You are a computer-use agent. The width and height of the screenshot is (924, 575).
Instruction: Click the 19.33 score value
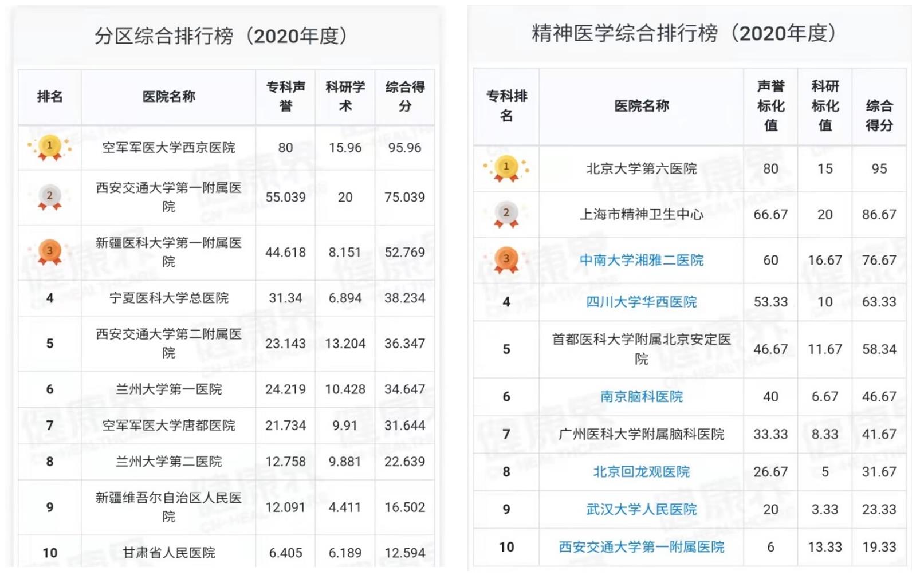point(879,548)
